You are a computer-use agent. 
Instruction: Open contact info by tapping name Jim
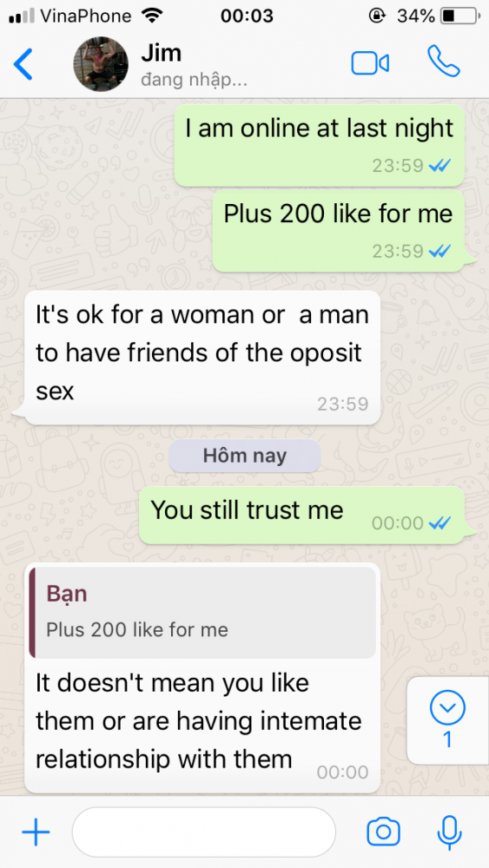pos(162,53)
